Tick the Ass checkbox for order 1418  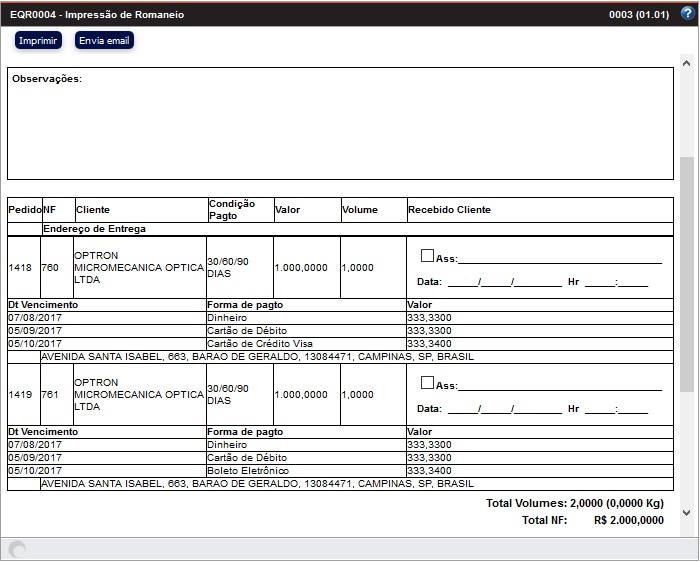click(427, 256)
